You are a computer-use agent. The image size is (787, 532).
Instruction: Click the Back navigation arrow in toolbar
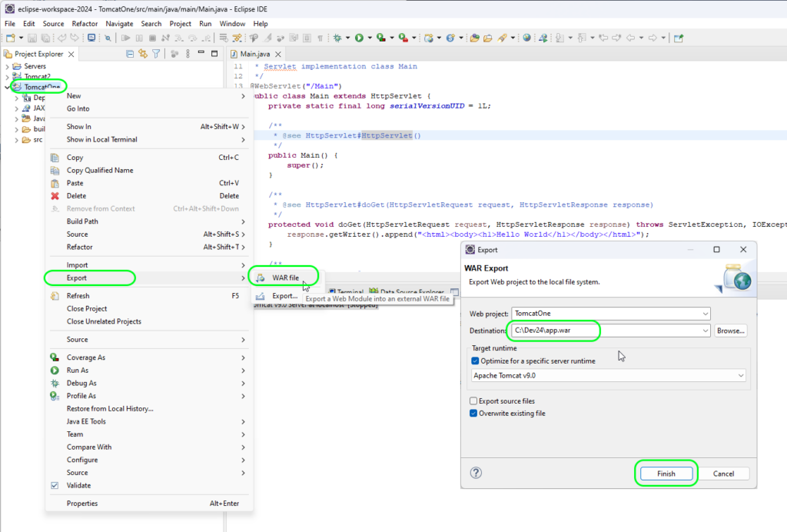click(x=630, y=38)
